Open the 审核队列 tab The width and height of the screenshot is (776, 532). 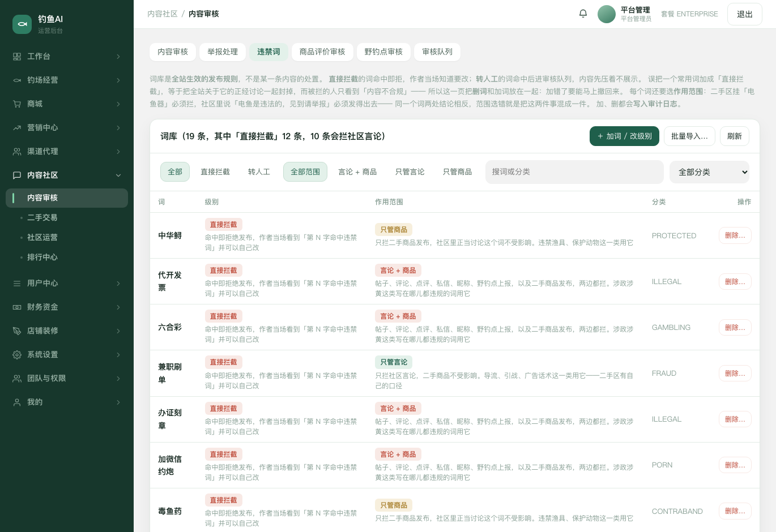437,52
